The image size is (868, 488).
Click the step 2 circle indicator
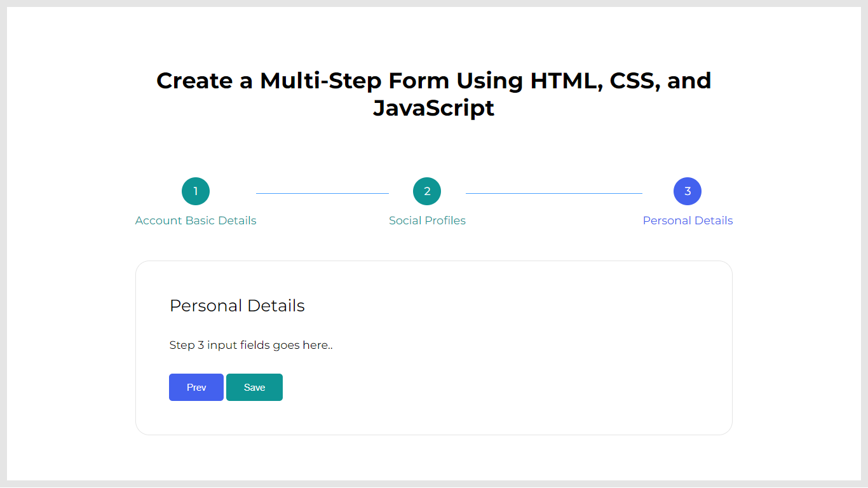427,191
